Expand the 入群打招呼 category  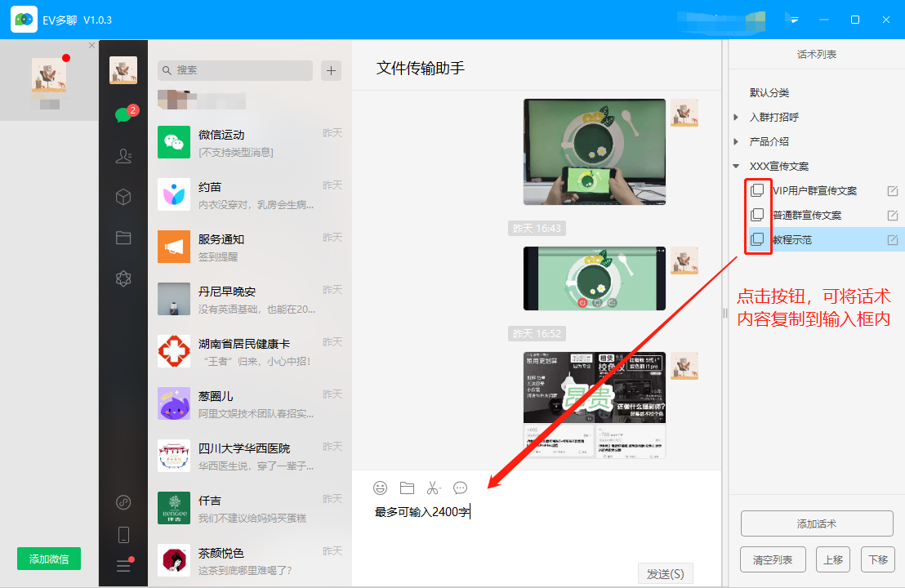736,117
